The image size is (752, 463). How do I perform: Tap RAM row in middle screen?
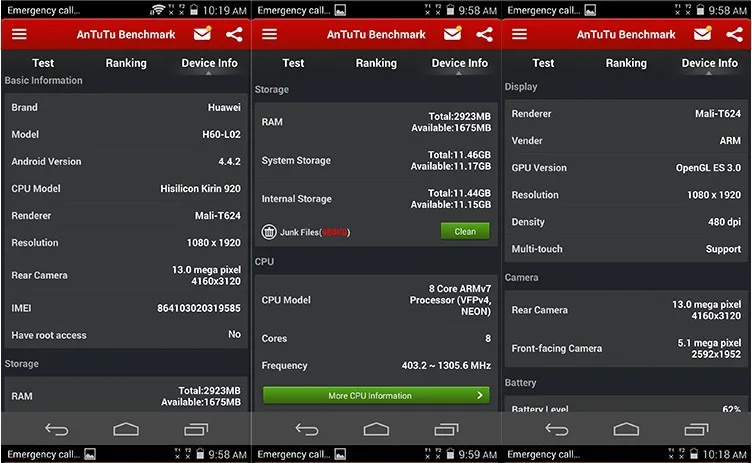376,122
